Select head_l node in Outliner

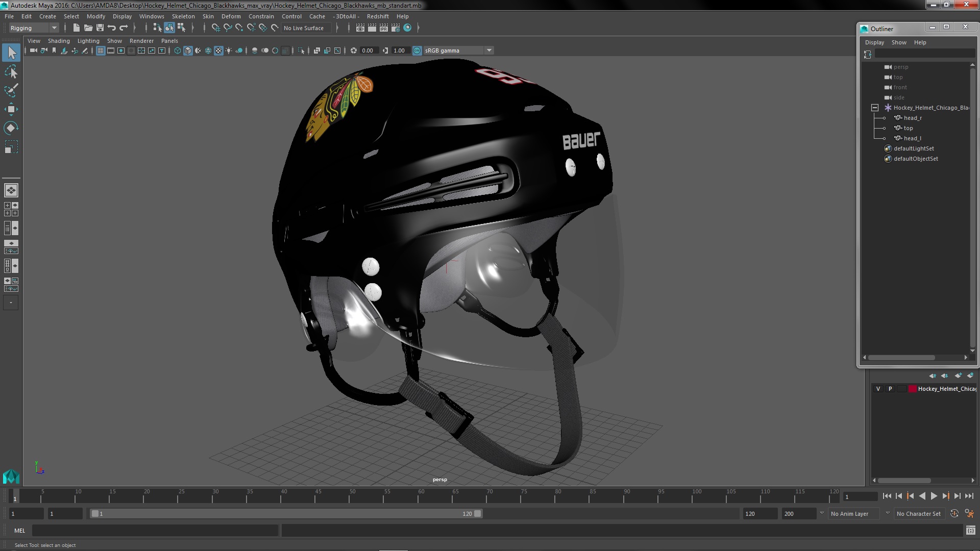912,138
